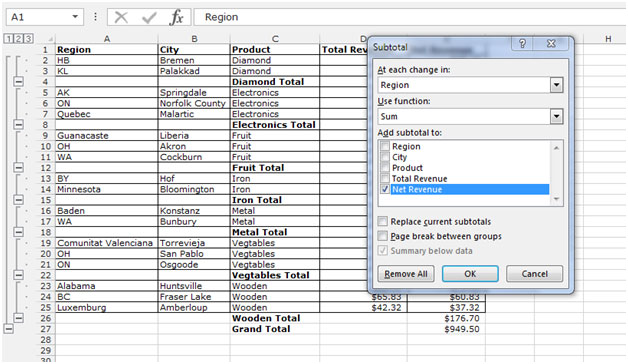The width and height of the screenshot is (628, 364).
Task: Check the Product subtotal checkbox
Action: tap(384, 168)
